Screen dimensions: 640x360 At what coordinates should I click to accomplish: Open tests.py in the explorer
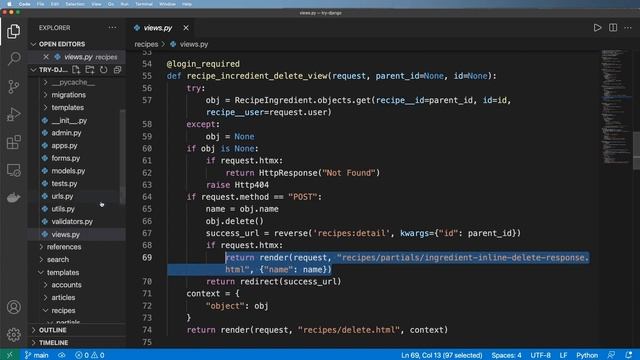click(x=64, y=184)
